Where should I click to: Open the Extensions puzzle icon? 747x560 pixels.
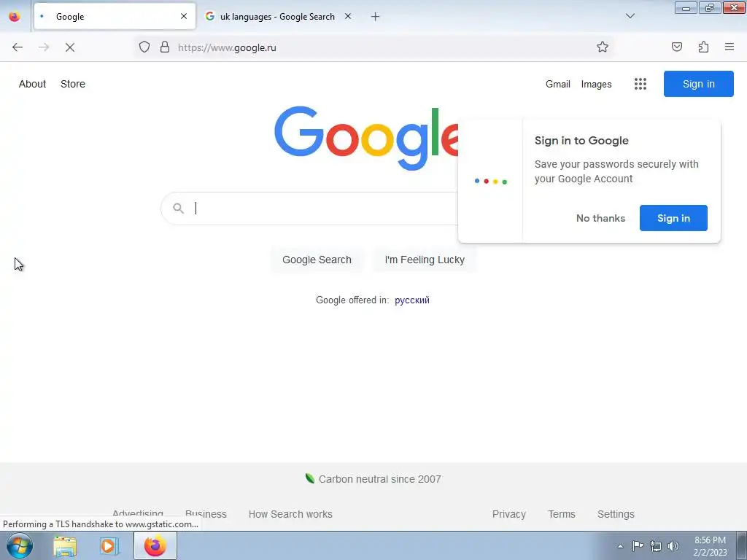tap(703, 47)
